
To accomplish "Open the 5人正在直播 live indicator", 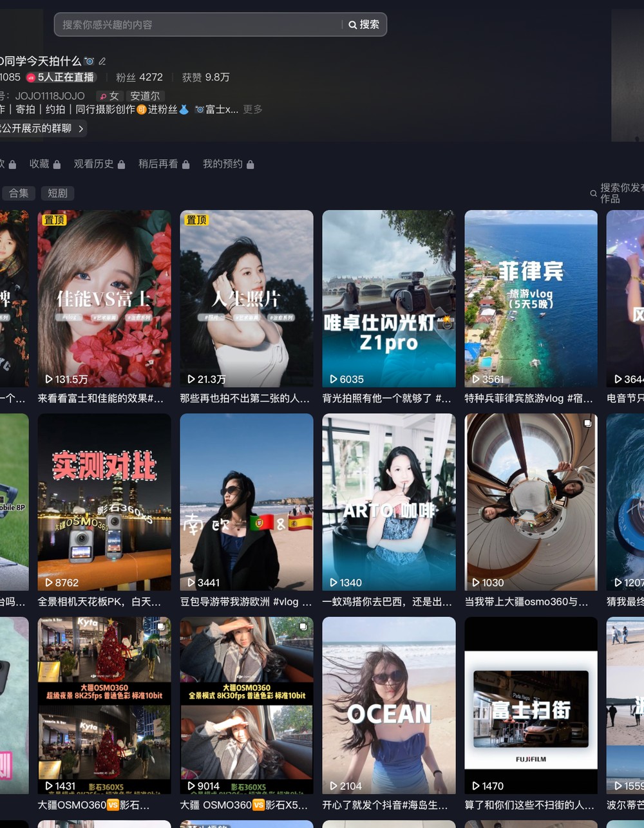I will pos(61,77).
